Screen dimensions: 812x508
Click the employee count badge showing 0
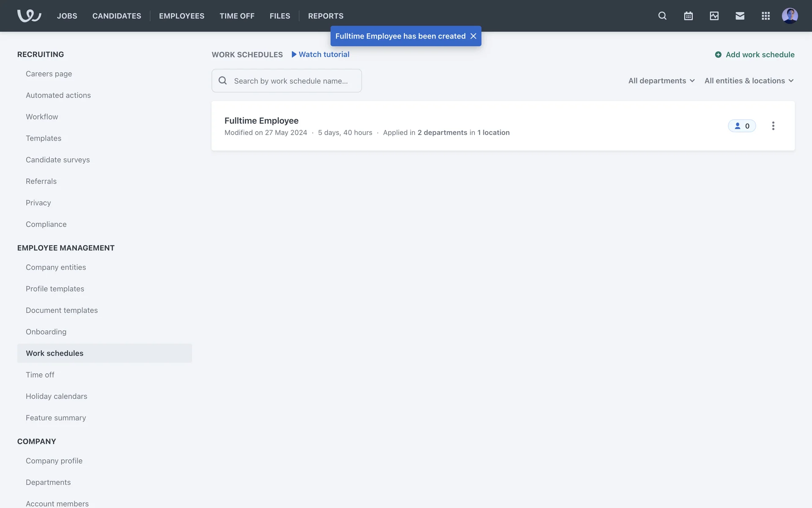(742, 126)
